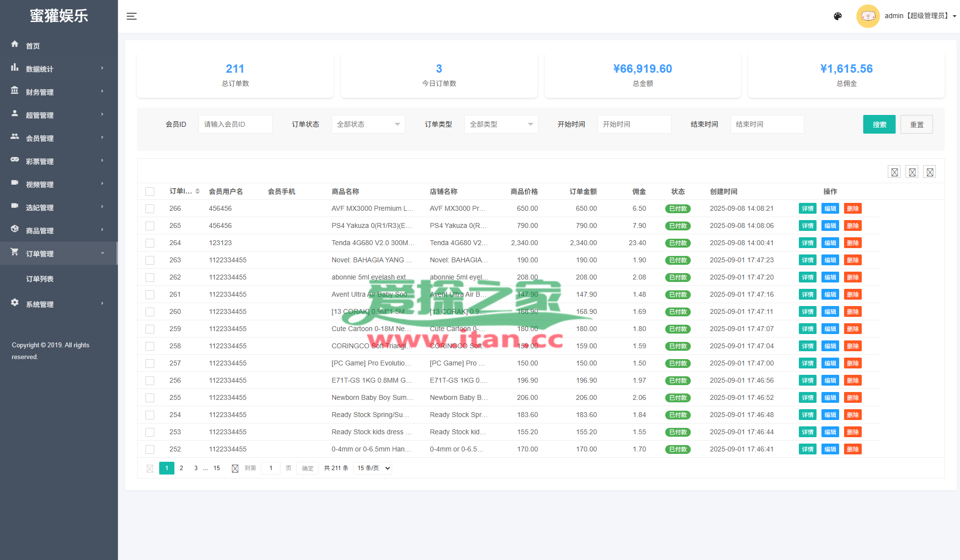Viewport: 960px width, 560px height.
Task: Open the 15 条/页 page size dropdown
Action: click(x=373, y=468)
